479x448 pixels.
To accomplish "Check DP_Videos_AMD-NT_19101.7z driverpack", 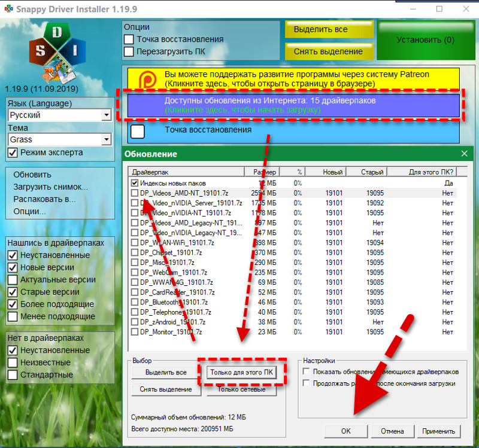I will [134, 193].
